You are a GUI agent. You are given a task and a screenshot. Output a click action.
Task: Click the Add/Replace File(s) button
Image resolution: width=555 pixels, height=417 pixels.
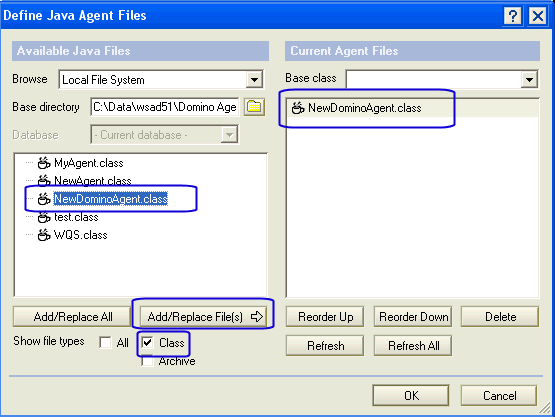203,316
